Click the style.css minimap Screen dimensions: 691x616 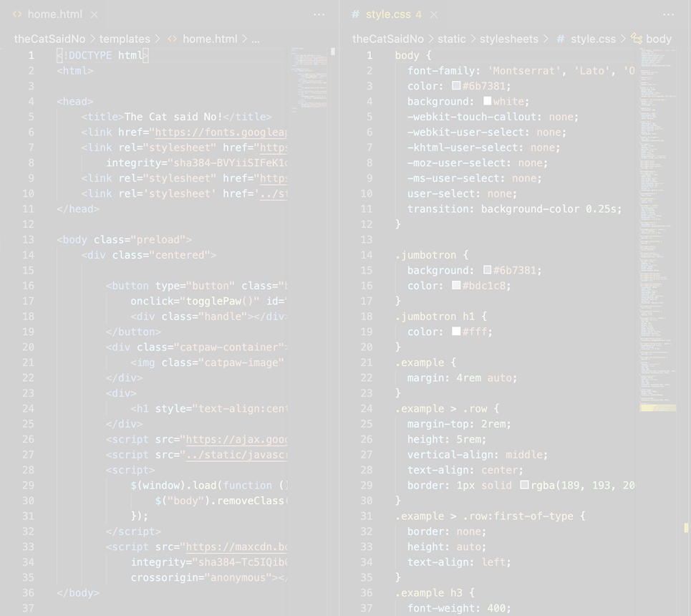pyautogui.click(x=657, y=229)
